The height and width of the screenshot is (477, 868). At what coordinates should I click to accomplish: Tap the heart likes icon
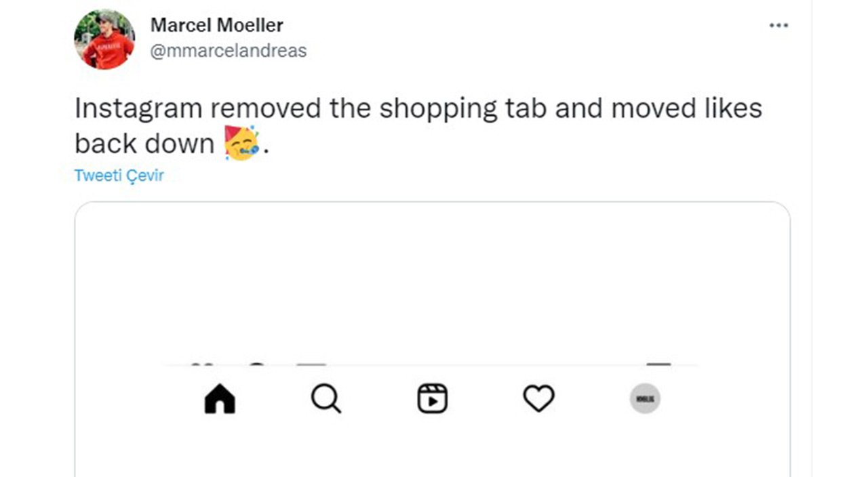point(538,399)
